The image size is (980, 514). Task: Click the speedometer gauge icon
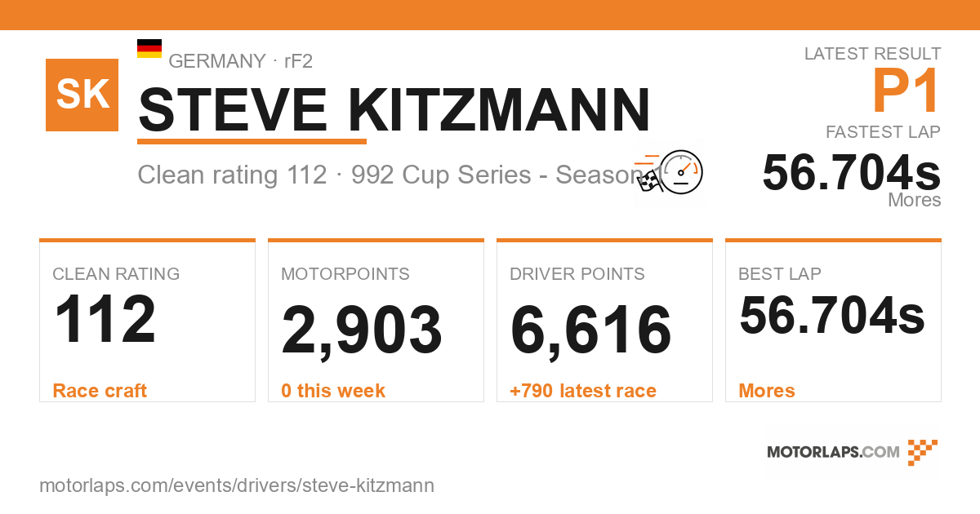point(682,172)
